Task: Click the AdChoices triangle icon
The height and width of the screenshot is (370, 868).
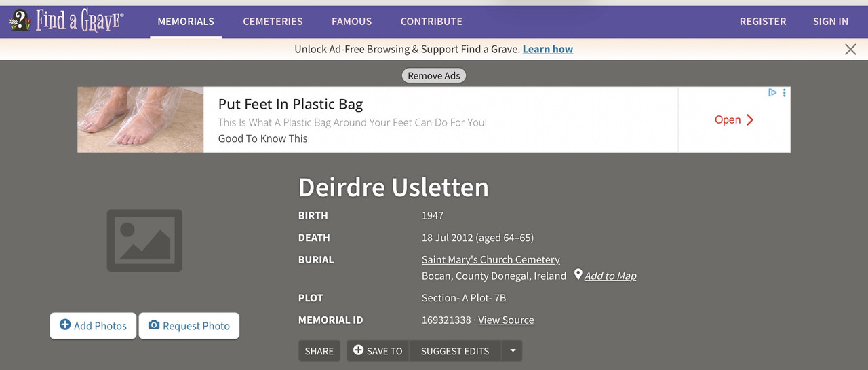Action: click(772, 93)
